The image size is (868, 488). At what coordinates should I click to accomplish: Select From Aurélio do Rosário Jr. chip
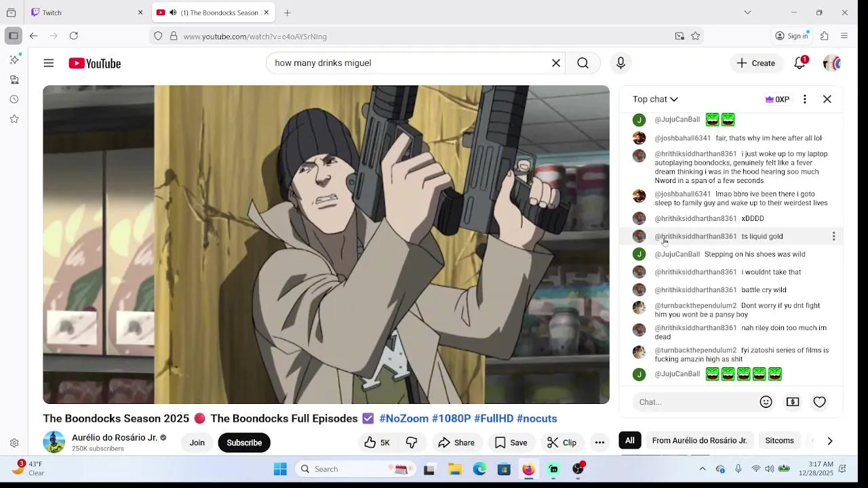pyautogui.click(x=699, y=441)
